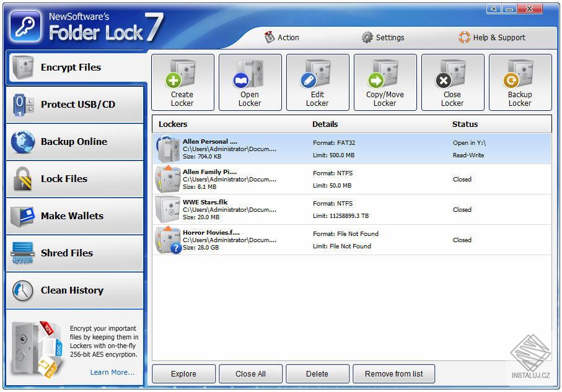
Task: Open the Settings menu
Action: [383, 37]
